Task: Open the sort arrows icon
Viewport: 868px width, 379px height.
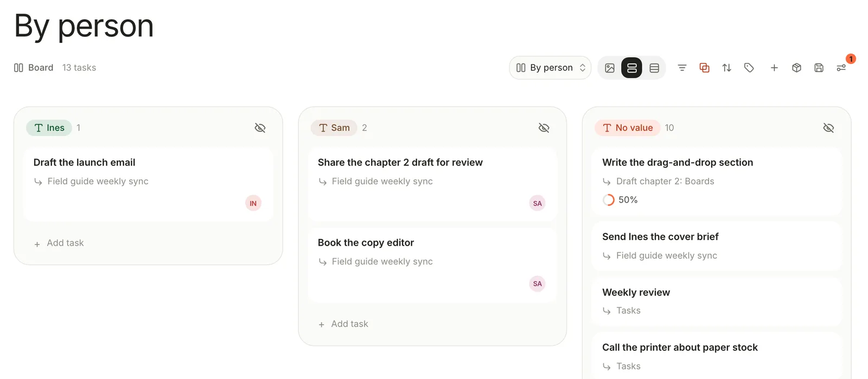Action: 726,68
